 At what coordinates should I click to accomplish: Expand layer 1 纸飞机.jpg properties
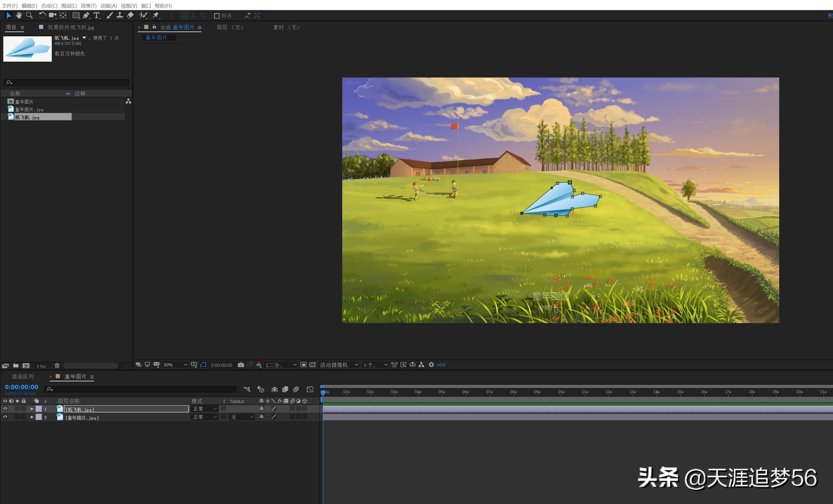point(32,409)
